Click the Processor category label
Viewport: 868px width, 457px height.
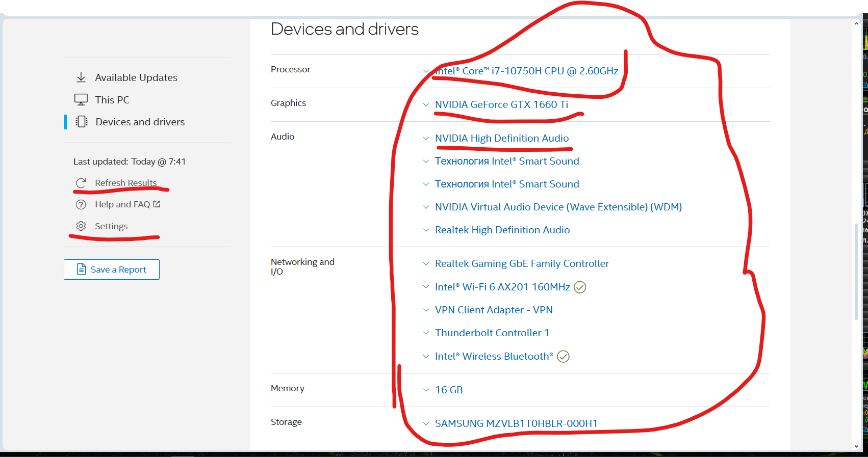click(291, 69)
